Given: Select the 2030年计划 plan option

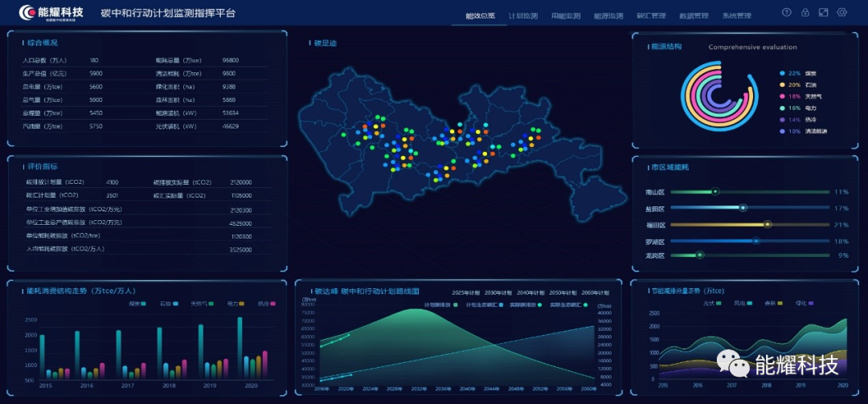Looking at the screenshot, I should tap(497, 292).
